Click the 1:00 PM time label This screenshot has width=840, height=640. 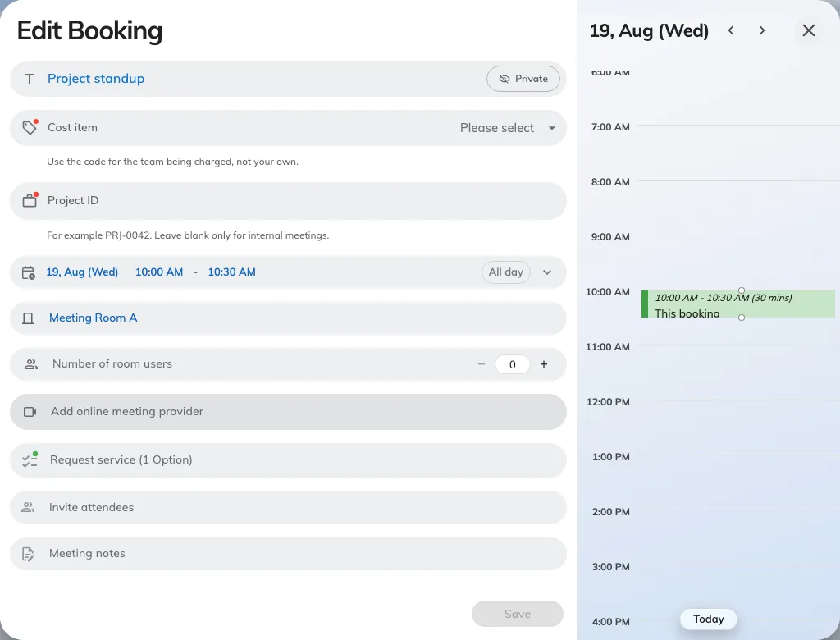[x=610, y=457]
